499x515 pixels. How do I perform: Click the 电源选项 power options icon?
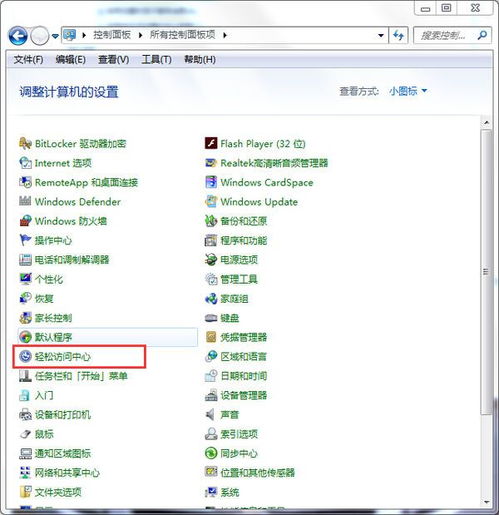[x=211, y=259]
